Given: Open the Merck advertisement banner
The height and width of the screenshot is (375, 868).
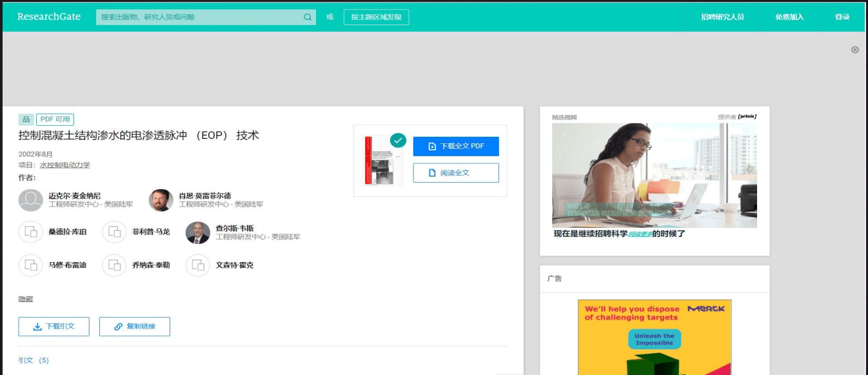Looking at the screenshot, I should [x=655, y=337].
